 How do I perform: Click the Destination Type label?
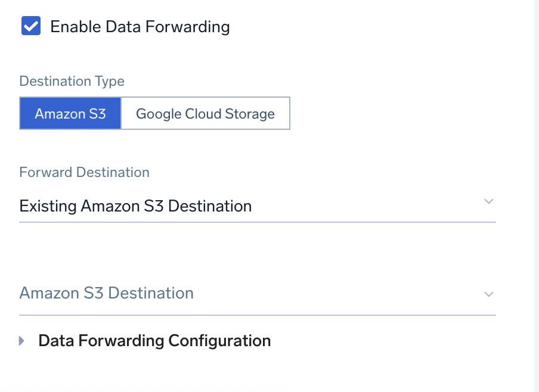click(72, 81)
